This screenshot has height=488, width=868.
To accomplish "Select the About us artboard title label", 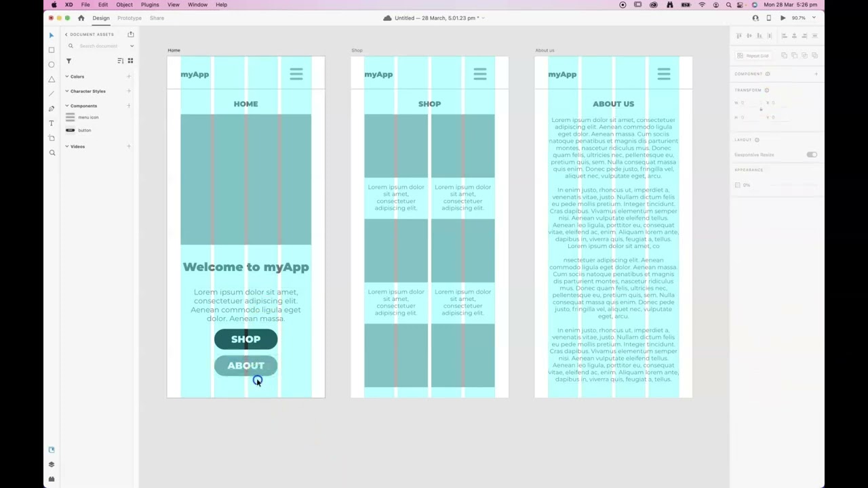I will click(x=545, y=50).
